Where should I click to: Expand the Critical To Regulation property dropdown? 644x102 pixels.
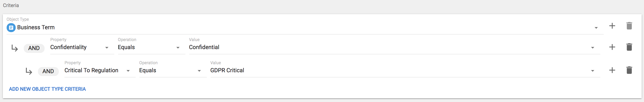point(128,71)
